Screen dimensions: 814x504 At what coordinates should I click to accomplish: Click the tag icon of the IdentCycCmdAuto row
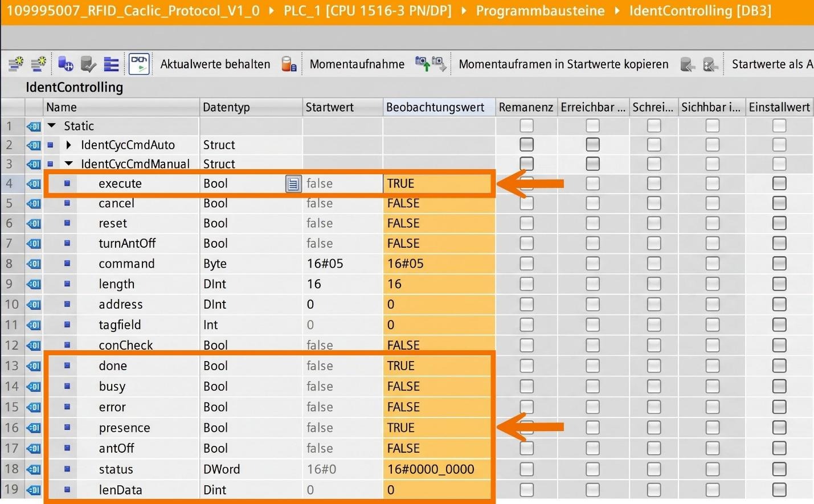click(x=34, y=145)
